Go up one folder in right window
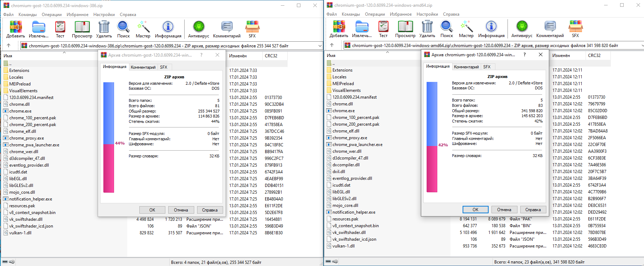644x266 pixels. (332, 45)
